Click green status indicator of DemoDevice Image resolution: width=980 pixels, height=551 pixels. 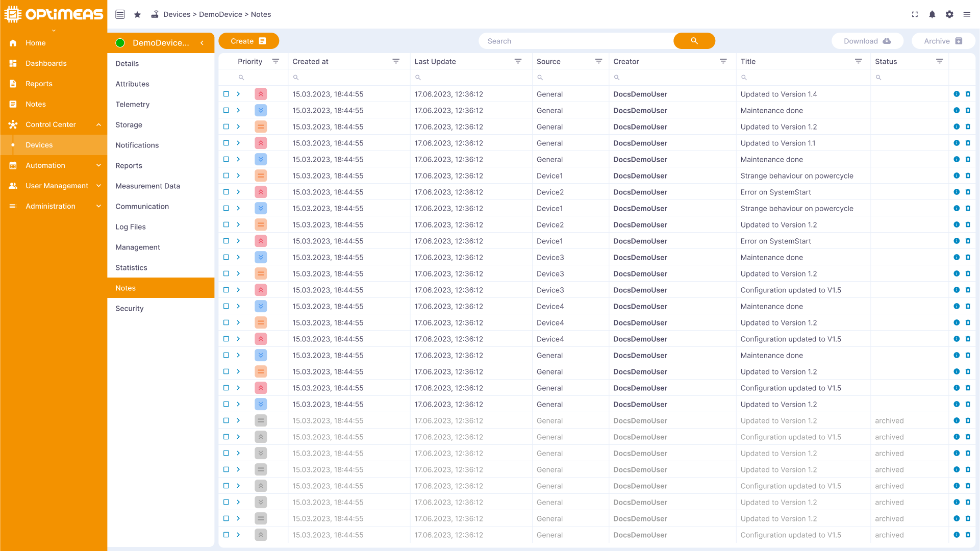120,43
